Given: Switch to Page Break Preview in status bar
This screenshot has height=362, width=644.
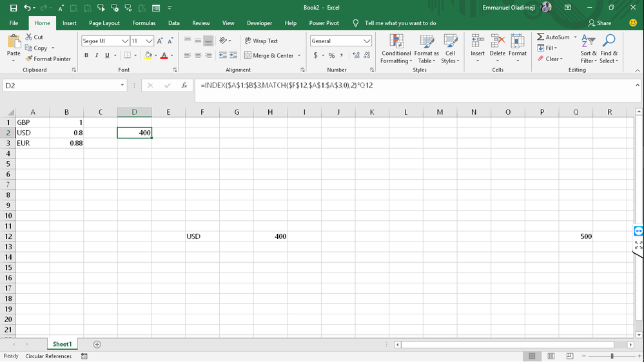Looking at the screenshot, I should tap(570, 356).
